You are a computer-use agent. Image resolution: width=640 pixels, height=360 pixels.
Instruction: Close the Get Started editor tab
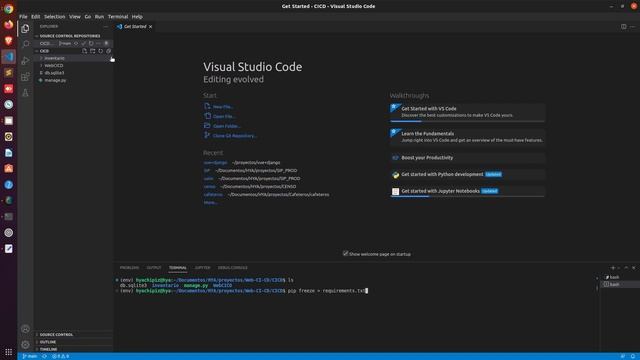(x=151, y=27)
